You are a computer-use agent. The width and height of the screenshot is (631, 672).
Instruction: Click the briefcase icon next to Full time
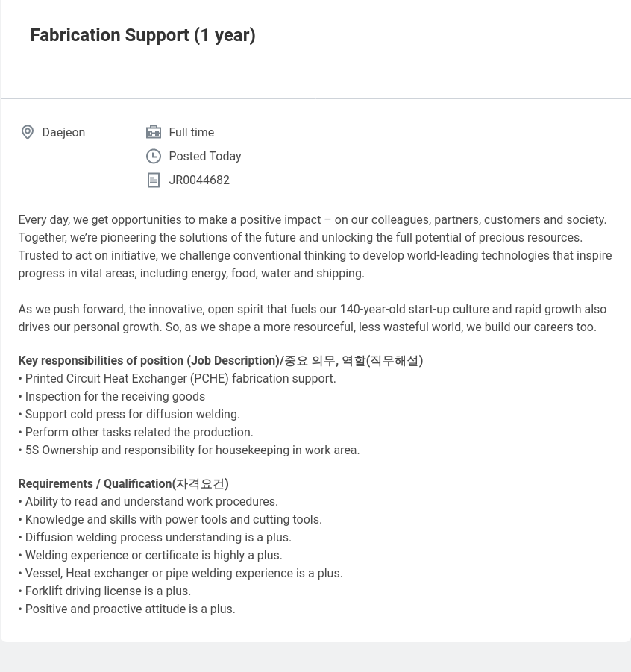point(154,132)
